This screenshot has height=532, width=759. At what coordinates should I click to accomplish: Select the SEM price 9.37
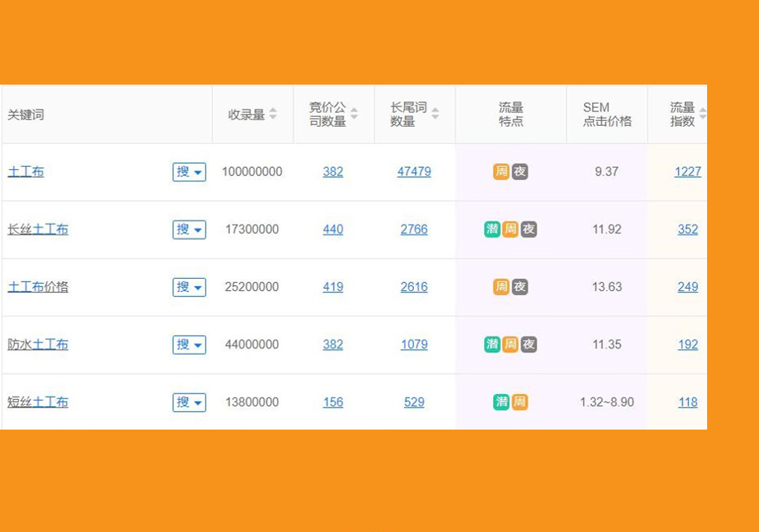click(607, 171)
